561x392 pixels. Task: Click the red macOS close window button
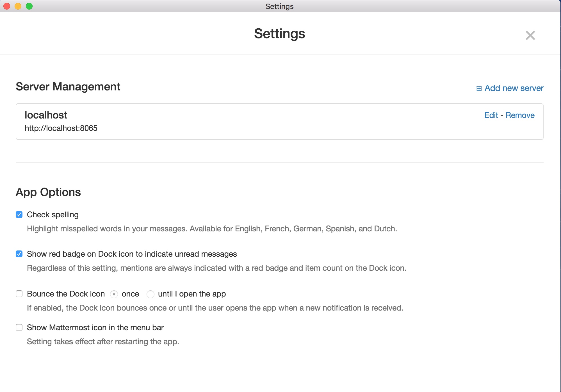pos(7,6)
